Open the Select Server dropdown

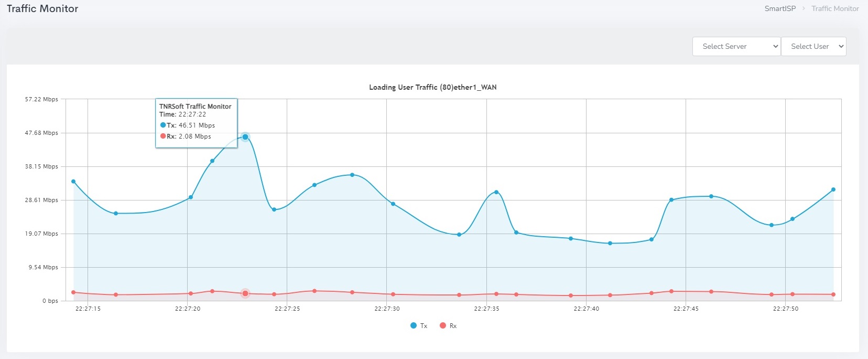(736, 46)
